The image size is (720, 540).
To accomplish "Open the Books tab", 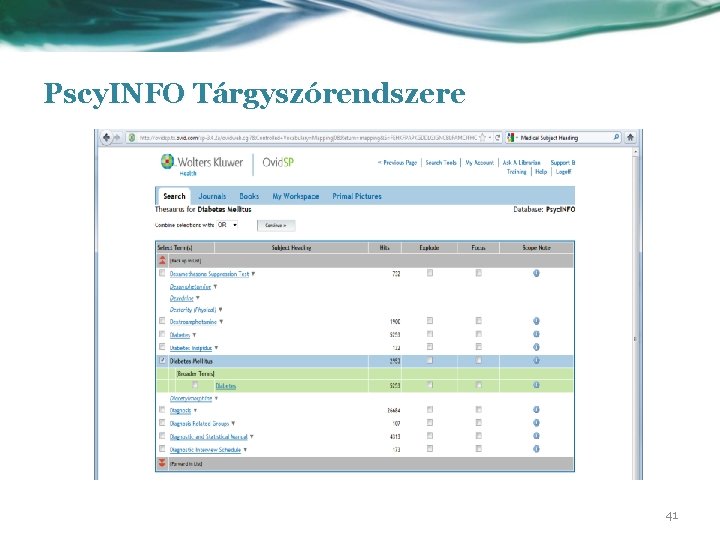I will tap(249, 196).
